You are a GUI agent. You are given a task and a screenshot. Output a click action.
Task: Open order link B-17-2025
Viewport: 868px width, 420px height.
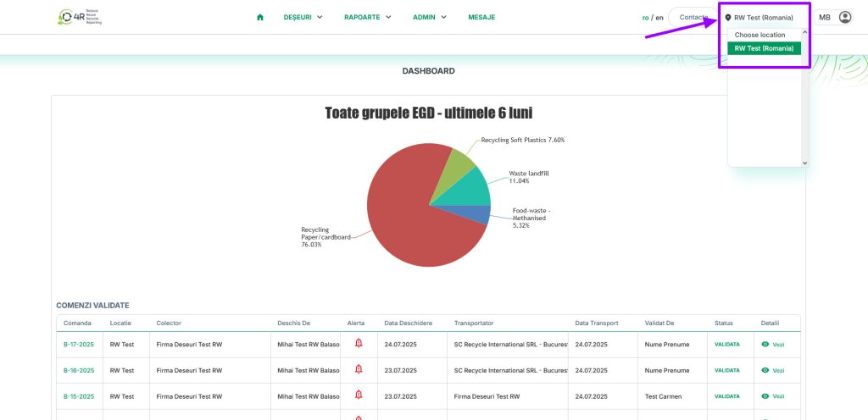[x=79, y=345]
